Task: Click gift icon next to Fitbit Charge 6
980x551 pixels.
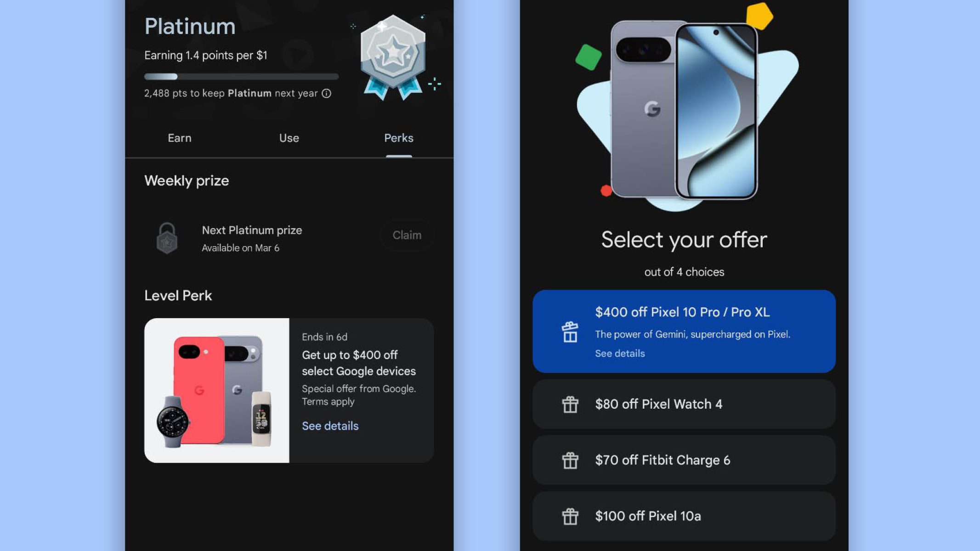Action: click(570, 461)
